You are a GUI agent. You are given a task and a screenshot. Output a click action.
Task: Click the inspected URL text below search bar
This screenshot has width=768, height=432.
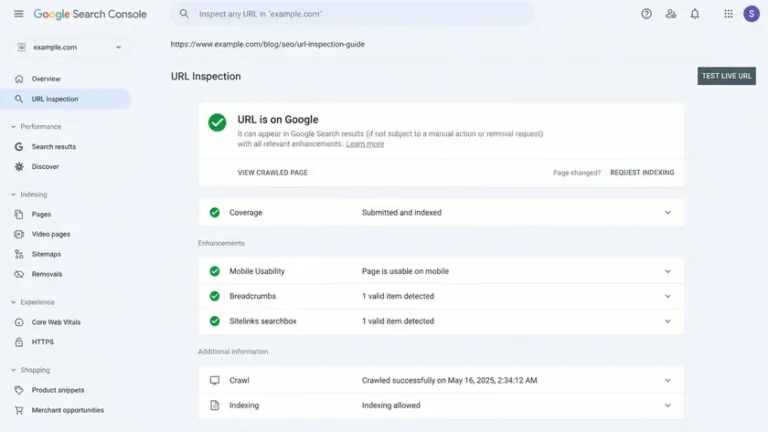click(267, 44)
